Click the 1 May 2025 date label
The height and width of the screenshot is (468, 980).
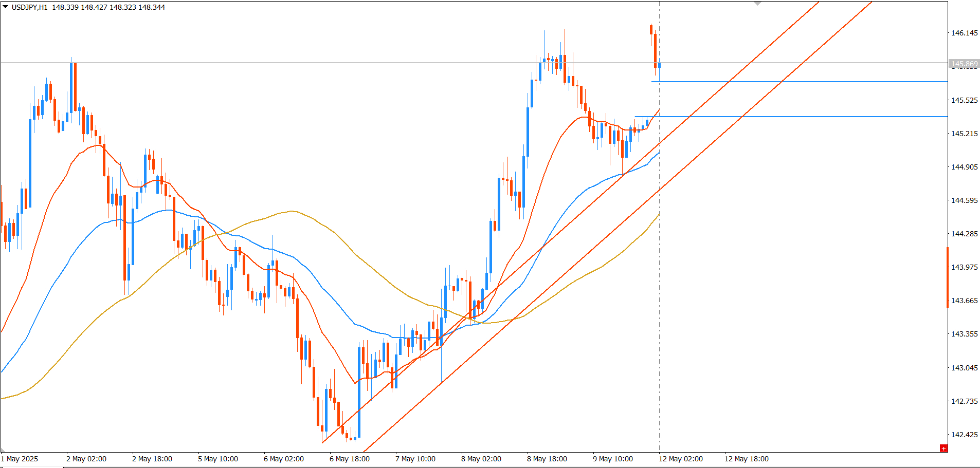20,459
